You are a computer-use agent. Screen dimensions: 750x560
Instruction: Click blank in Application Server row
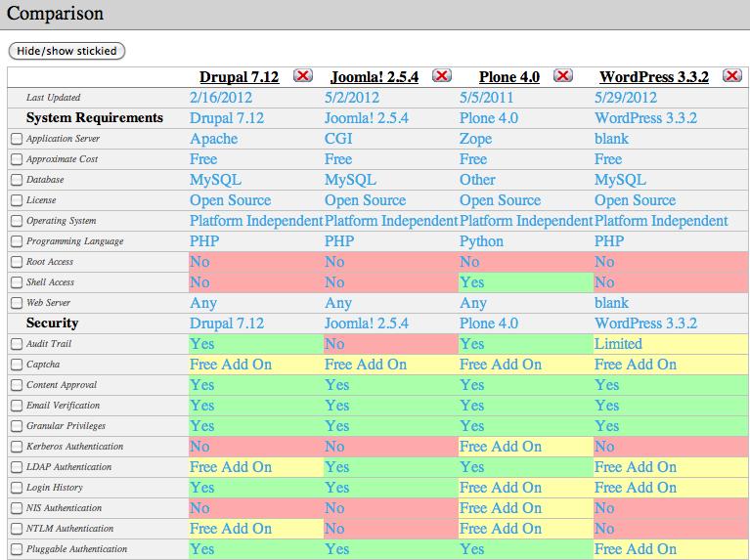point(611,139)
